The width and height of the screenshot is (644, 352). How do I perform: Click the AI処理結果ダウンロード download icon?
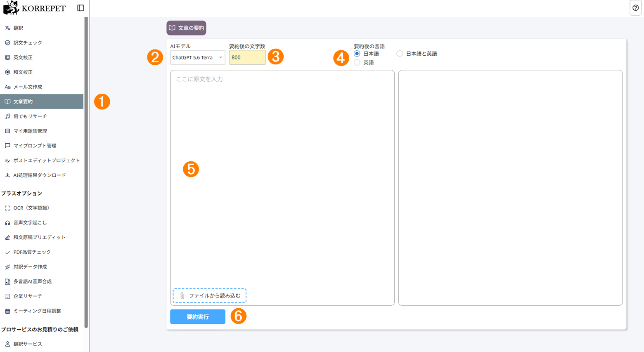tap(7, 175)
